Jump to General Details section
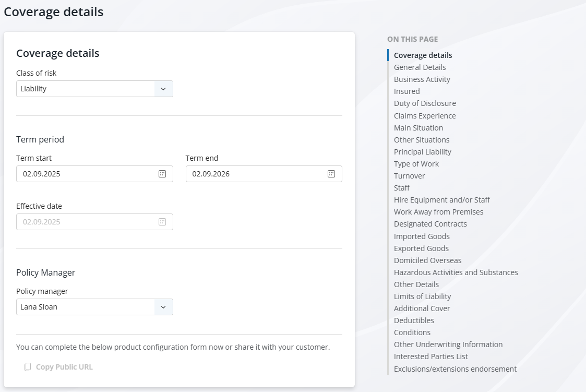The width and height of the screenshot is (586, 392). pyautogui.click(x=420, y=67)
